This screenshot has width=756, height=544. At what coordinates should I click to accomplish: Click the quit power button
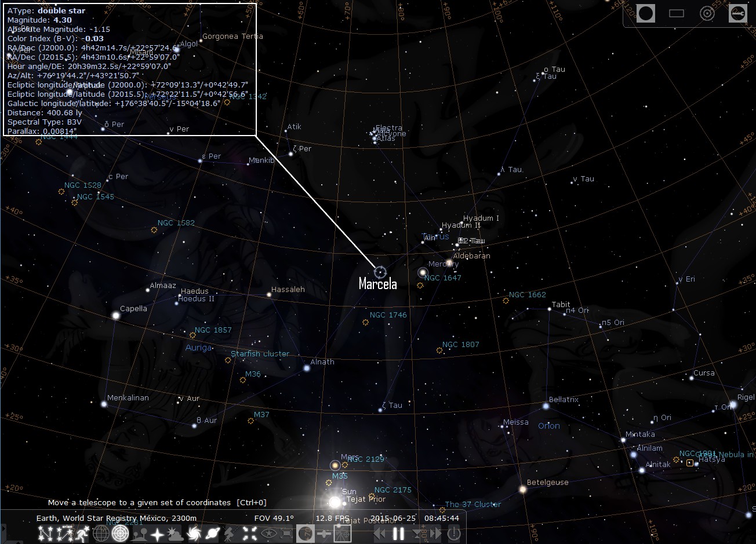click(x=453, y=534)
